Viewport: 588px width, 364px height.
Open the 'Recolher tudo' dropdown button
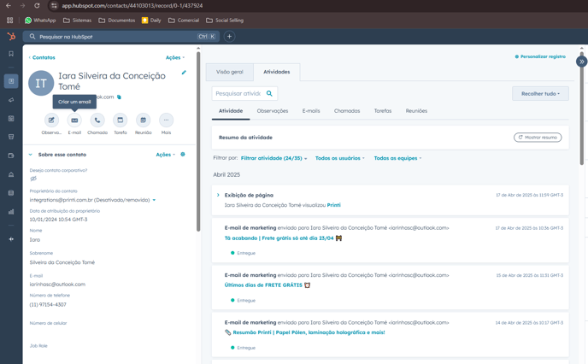(x=540, y=93)
